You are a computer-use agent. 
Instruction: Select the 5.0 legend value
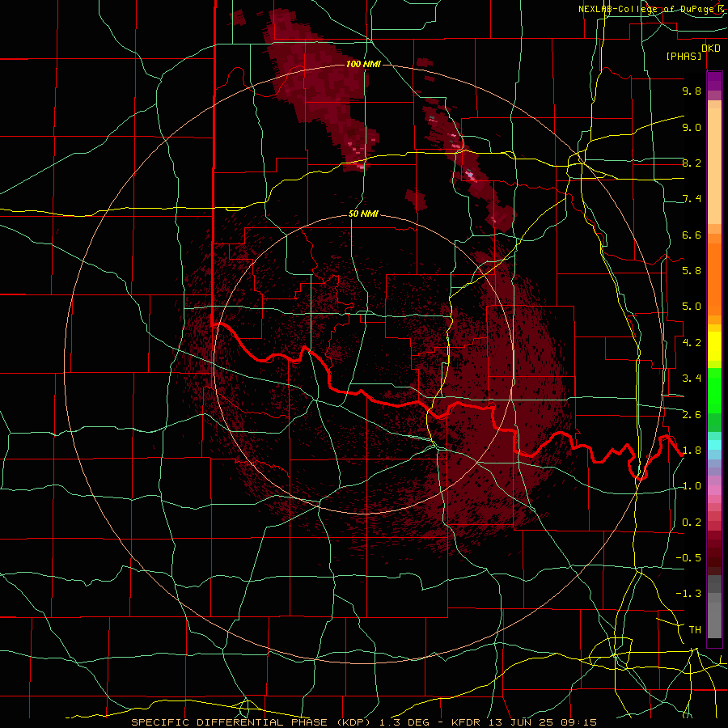[692, 307]
